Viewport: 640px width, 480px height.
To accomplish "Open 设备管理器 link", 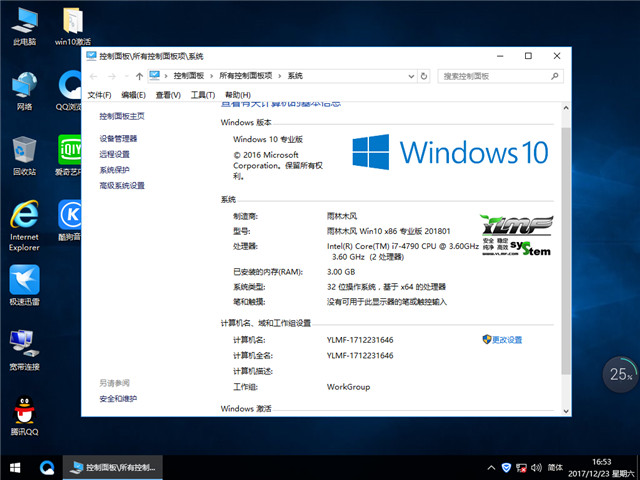I will pos(118,139).
